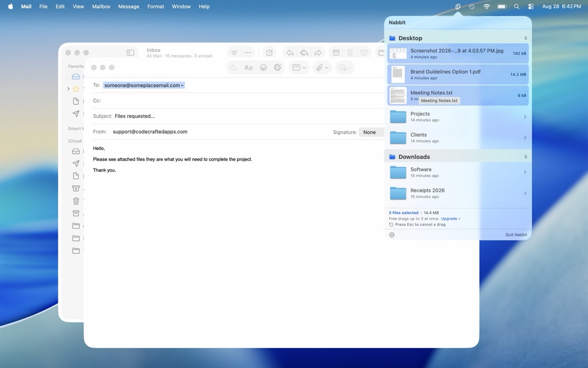The width and height of the screenshot is (588, 368).
Task: Select the Junk mailbox icon in the iCloud sidebar
Action: (x=75, y=188)
